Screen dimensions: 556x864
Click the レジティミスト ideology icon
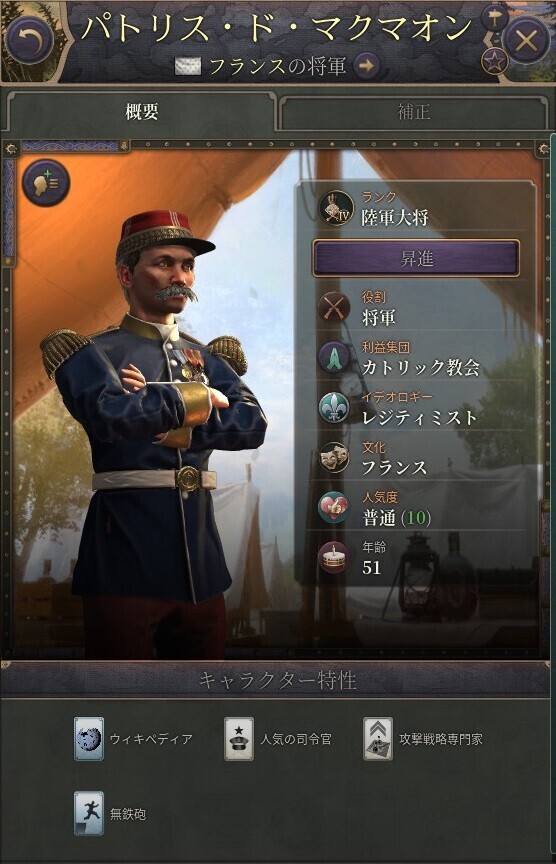coord(333,407)
